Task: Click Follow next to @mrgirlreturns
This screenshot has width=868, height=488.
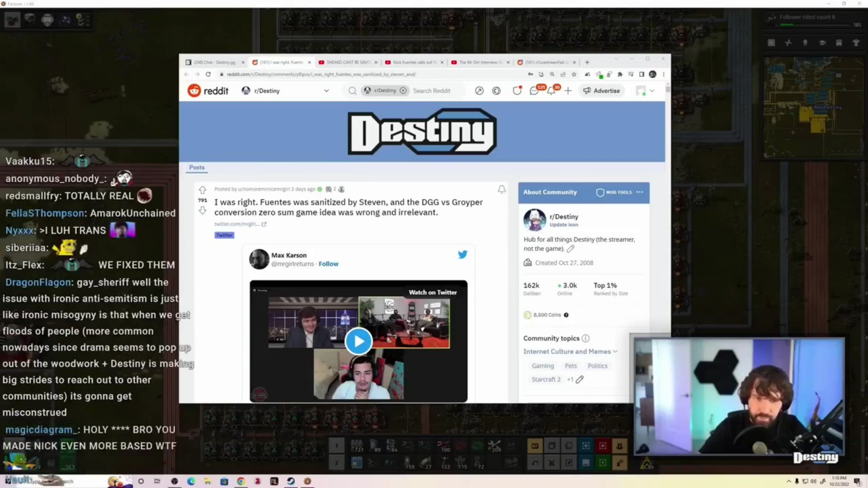Action: click(x=328, y=264)
